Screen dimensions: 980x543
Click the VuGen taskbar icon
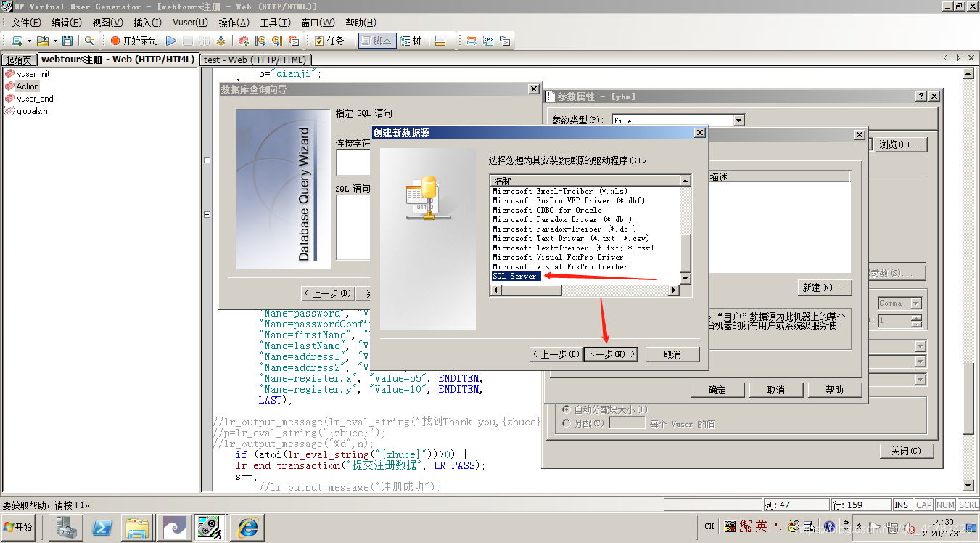coord(210,527)
